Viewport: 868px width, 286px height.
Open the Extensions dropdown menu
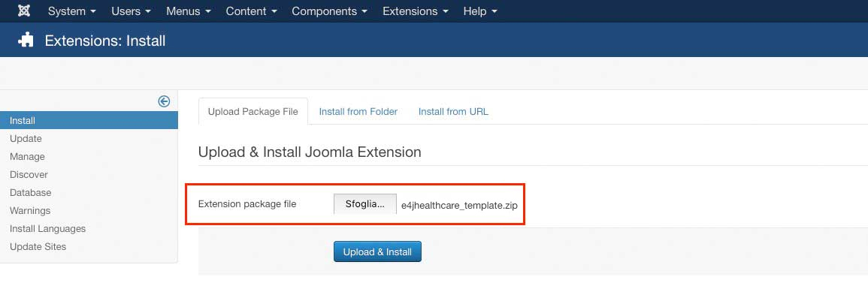tap(415, 11)
